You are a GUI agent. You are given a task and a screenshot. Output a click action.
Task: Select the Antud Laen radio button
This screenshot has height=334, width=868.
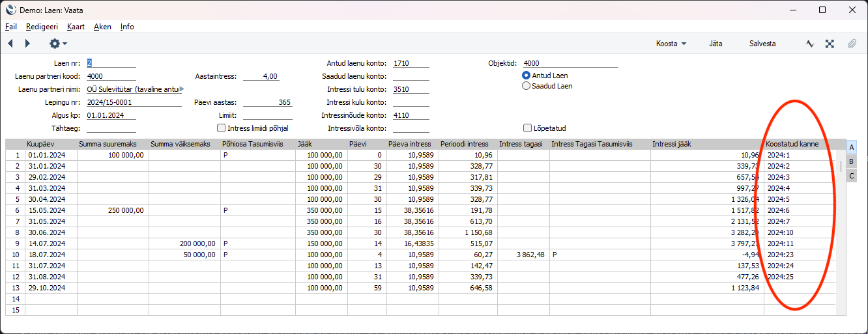click(x=527, y=76)
